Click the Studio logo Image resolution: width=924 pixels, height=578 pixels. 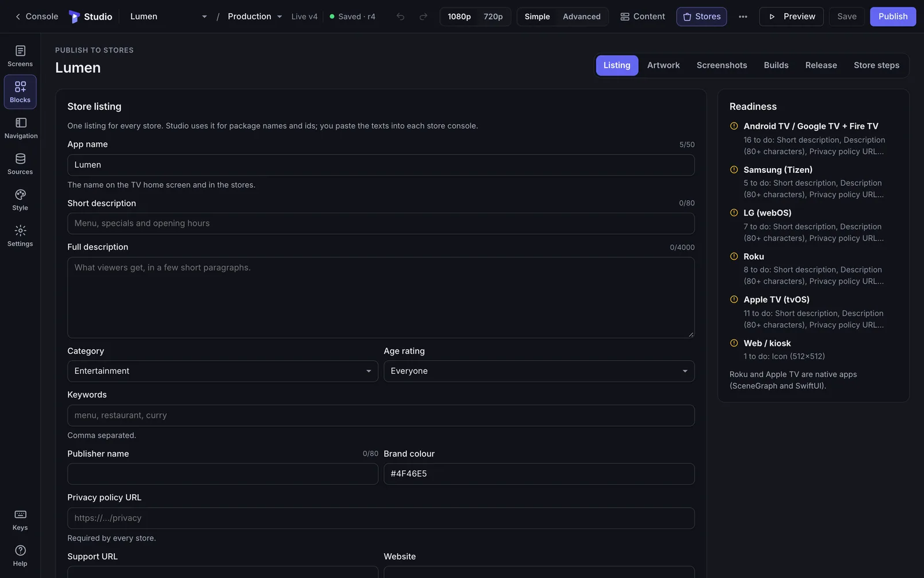91,17
